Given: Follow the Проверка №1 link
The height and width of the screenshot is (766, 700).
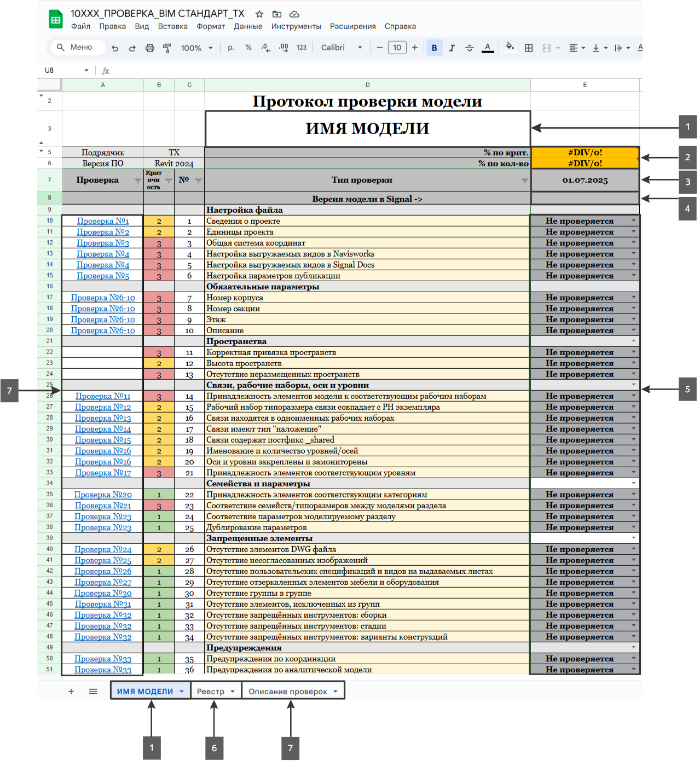Looking at the screenshot, I should click(103, 221).
